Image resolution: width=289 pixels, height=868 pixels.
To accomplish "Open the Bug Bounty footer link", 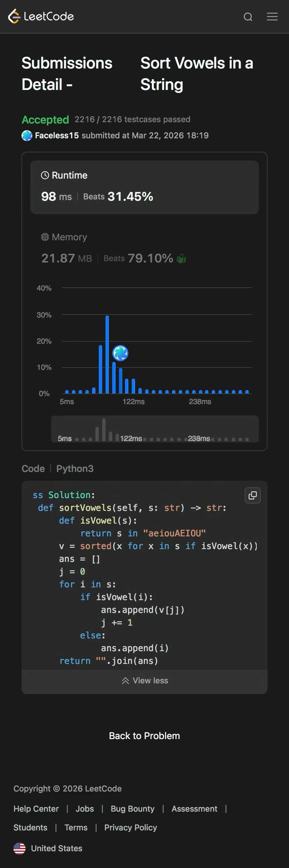I will (132, 808).
